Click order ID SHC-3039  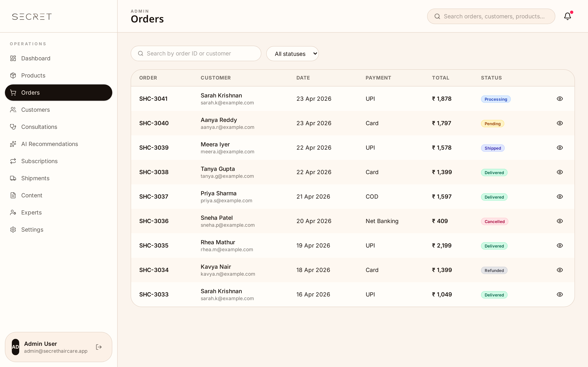click(x=154, y=148)
